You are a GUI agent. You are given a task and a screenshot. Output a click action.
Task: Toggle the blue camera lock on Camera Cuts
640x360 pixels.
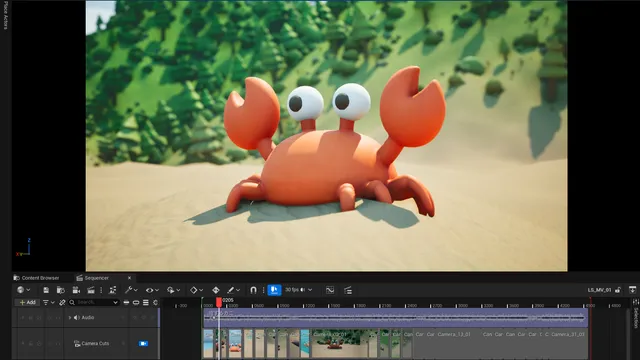143,344
